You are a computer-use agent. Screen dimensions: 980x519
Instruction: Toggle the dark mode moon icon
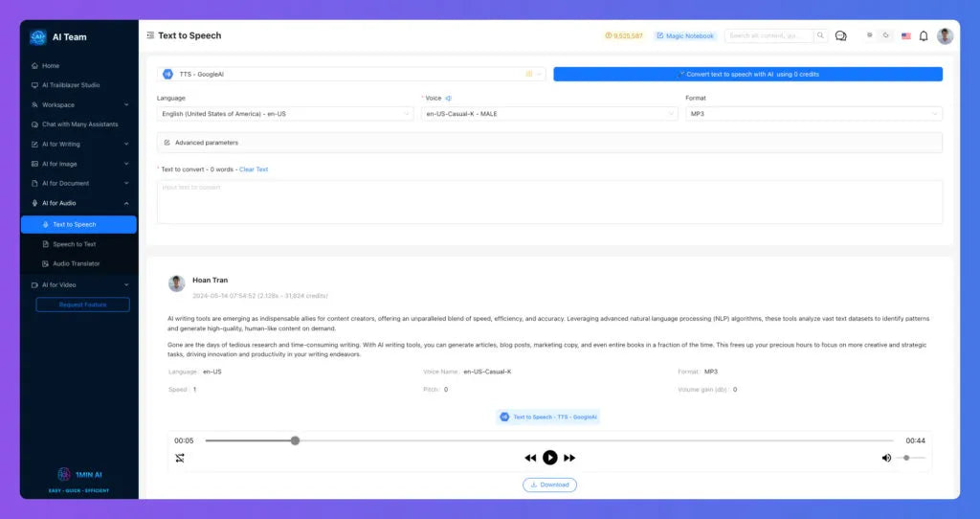(885, 35)
